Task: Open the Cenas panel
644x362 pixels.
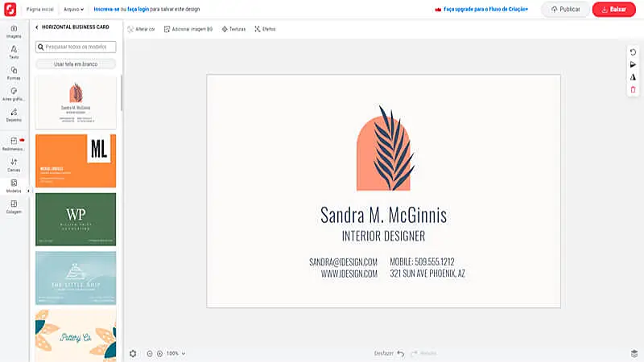Action: click(14, 165)
